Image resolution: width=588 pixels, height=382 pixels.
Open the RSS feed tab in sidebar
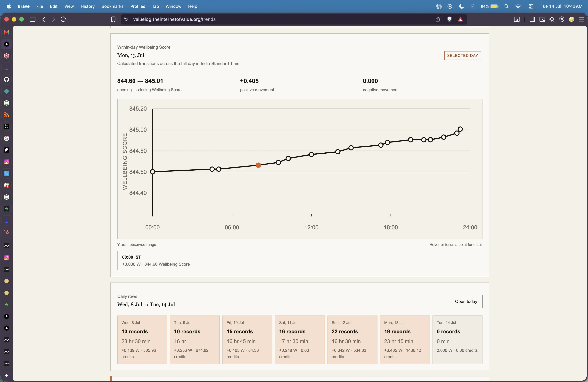tap(7, 115)
